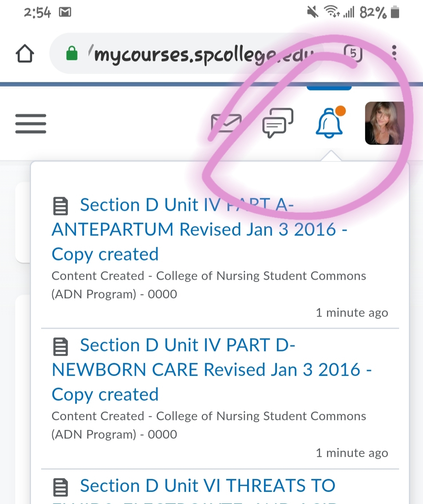
Task: Tap the Gmail icon in status bar
Action: [x=65, y=13]
